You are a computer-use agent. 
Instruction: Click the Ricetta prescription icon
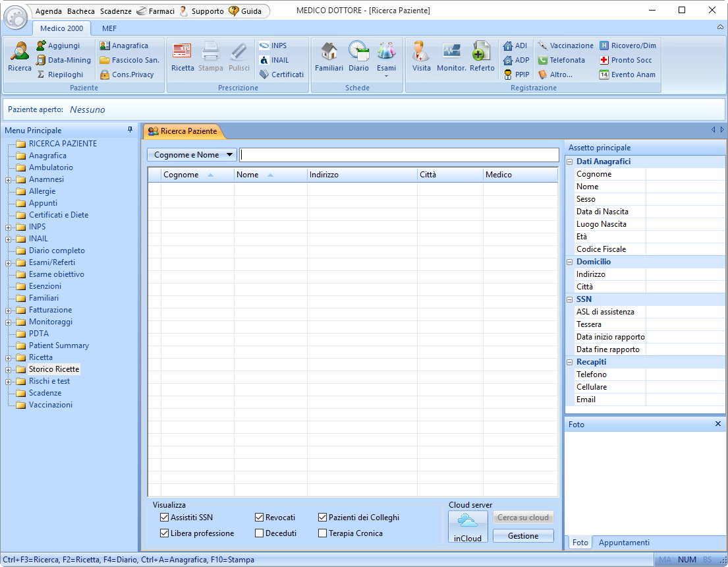182,57
